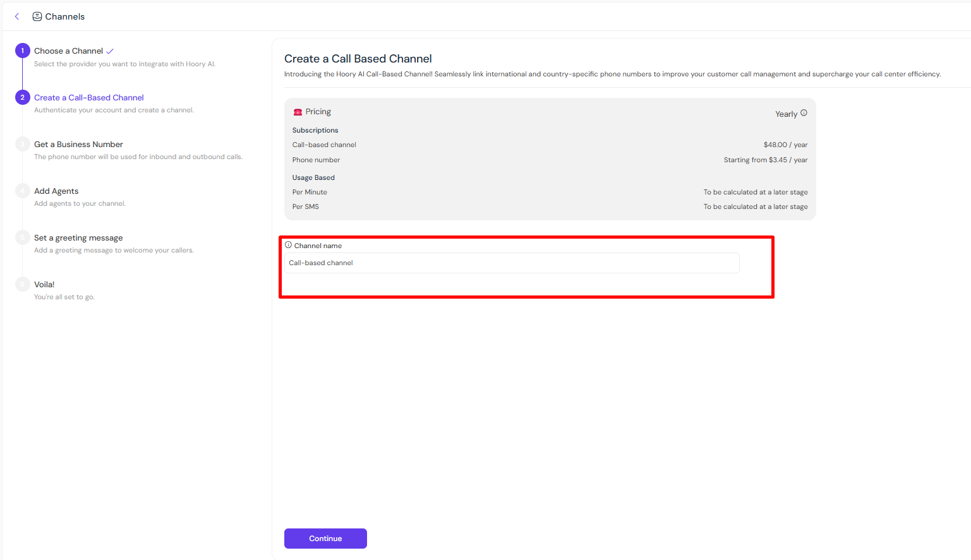971x560 pixels.
Task: Click 'You're all set to go.' text
Action: (x=64, y=297)
